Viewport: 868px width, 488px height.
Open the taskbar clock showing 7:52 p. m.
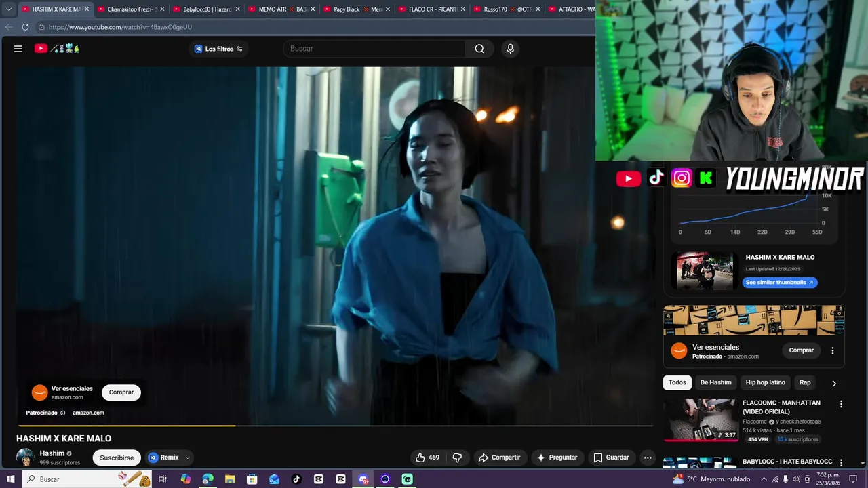click(x=829, y=479)
